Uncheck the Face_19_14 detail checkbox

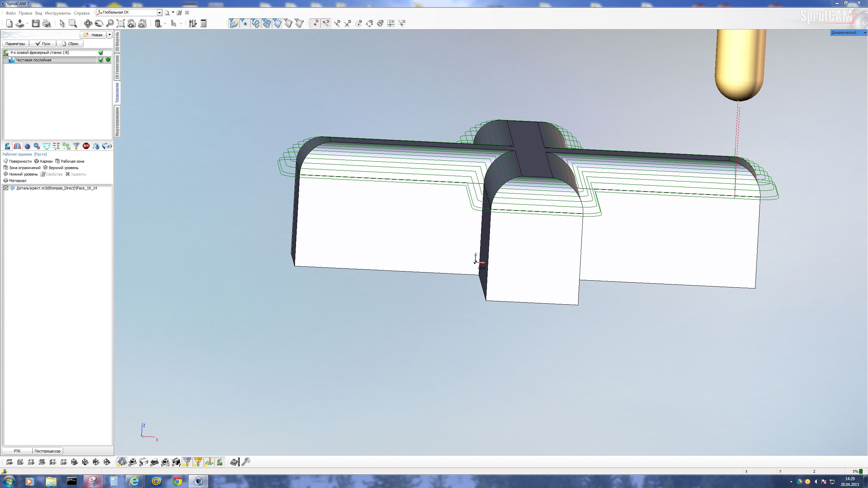6,188
